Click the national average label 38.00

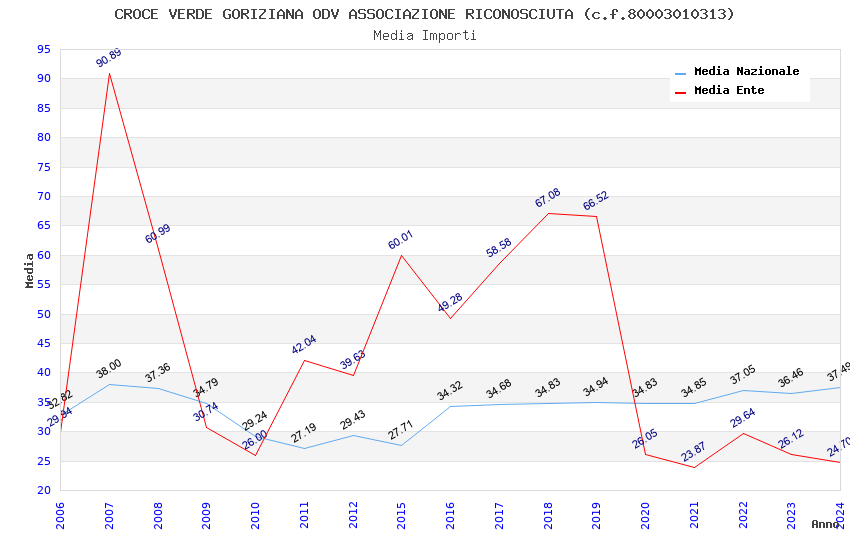(x=109, y=368)
